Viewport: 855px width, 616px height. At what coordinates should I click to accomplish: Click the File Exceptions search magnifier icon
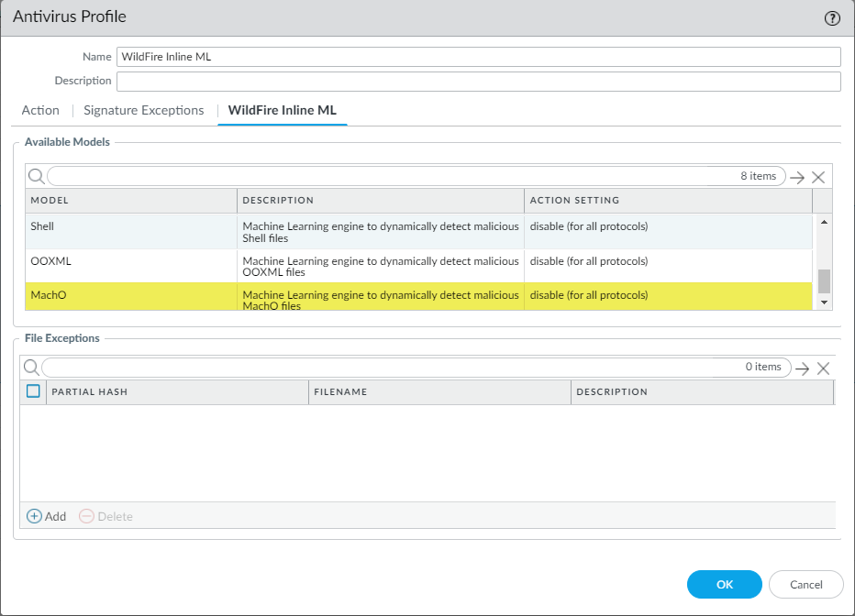31,368
